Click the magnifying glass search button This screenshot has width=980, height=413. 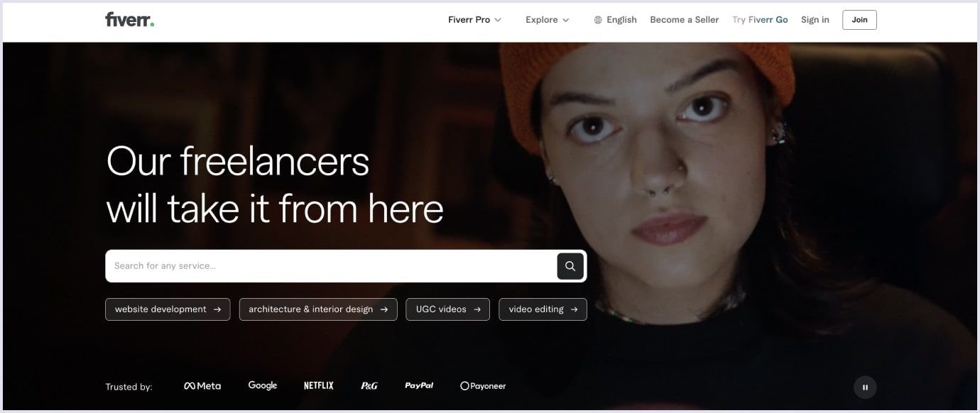pos(570,266)
